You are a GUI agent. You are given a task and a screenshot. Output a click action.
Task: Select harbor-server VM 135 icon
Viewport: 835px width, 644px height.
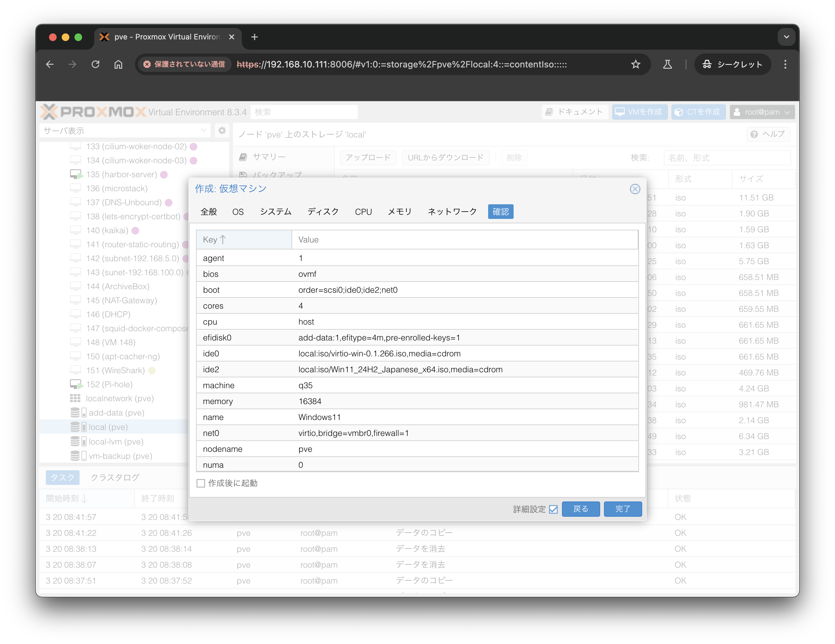click(x=76, y=175)
